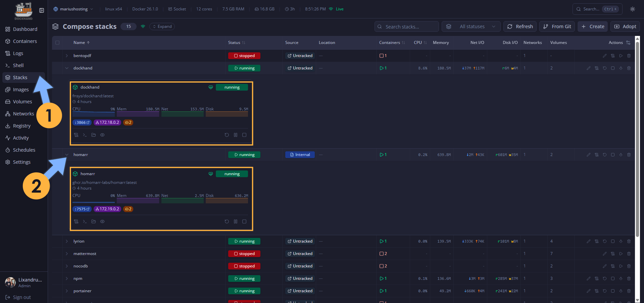
Task: Pause the running dockhand container
Action: click(x=236, y=135)
